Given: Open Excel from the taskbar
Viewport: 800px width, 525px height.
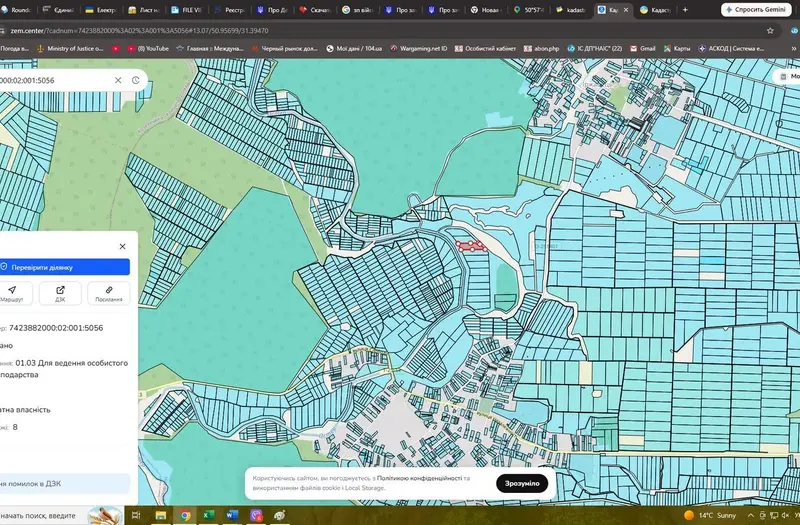Looking at the screenshot, I should (x=208, y=515).
